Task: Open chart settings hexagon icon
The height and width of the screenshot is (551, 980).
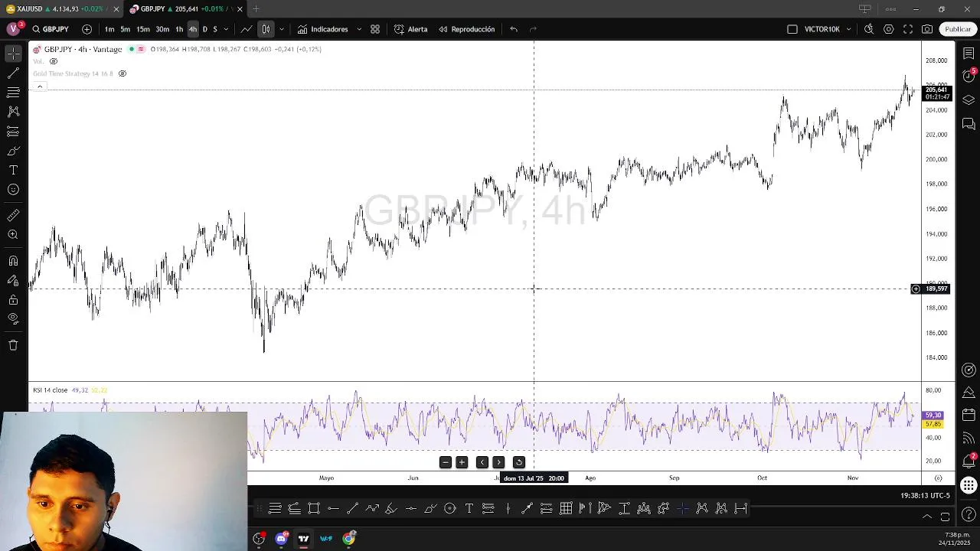Action: (888, 29)
